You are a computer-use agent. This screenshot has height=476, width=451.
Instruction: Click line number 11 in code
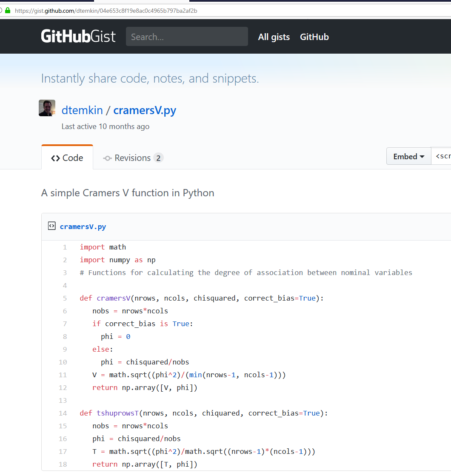tap(63, 375)
